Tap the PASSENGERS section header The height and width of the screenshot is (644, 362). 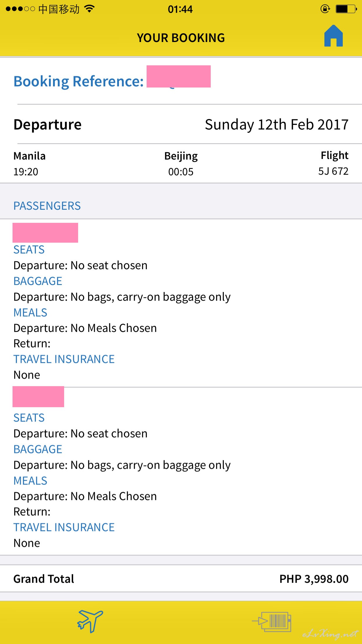pyautogui.click(x=47, y=206)
